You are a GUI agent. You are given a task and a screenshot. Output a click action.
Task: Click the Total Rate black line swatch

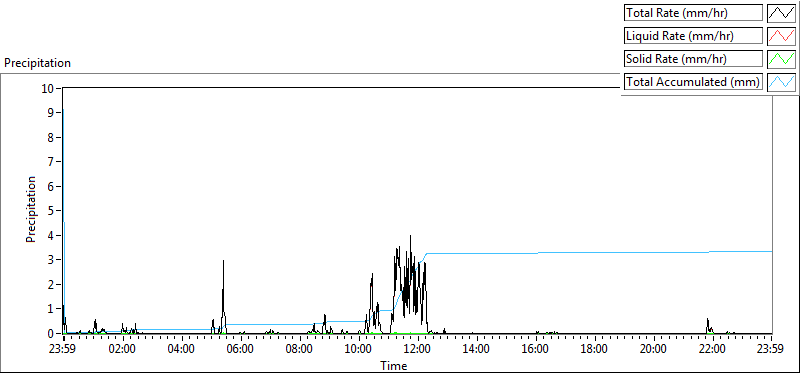pos(782,12)
